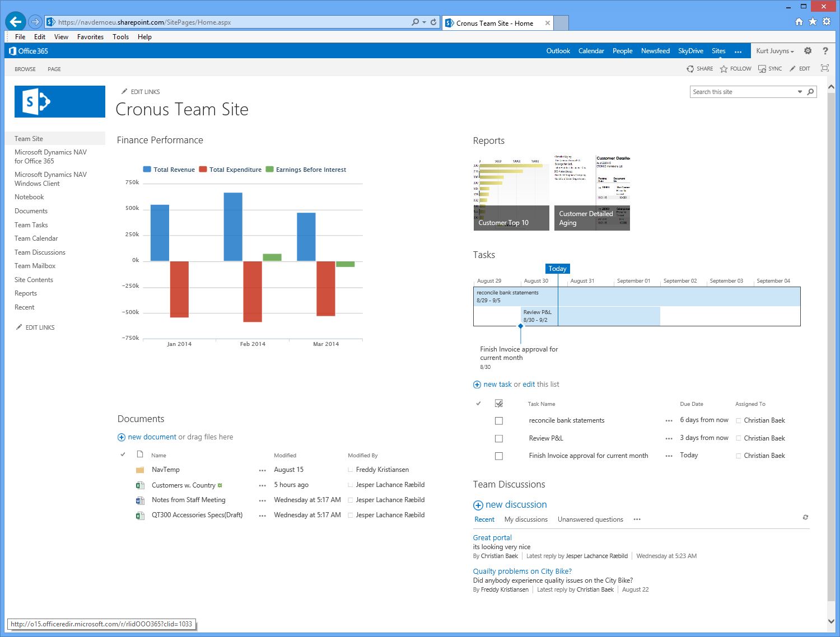Open the Office 365 settings gear
Viewport: 840px width, 637px height.
coord(808,50)
